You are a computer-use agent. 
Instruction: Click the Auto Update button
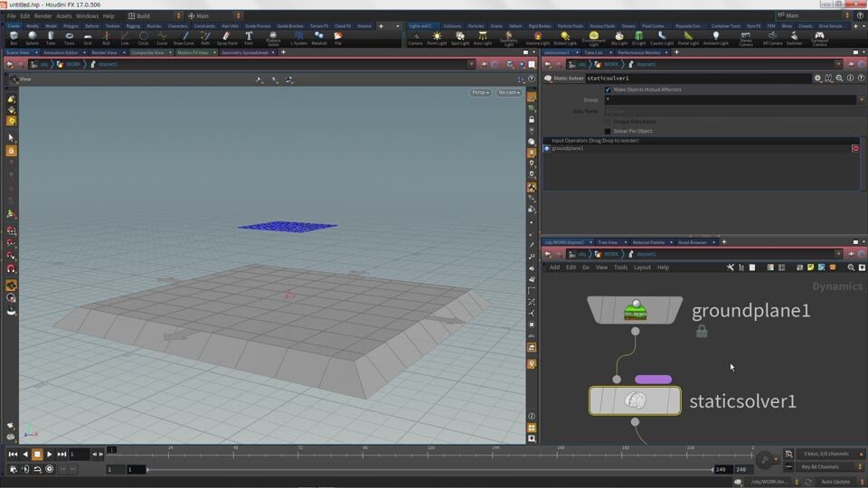tap(835, 482)
